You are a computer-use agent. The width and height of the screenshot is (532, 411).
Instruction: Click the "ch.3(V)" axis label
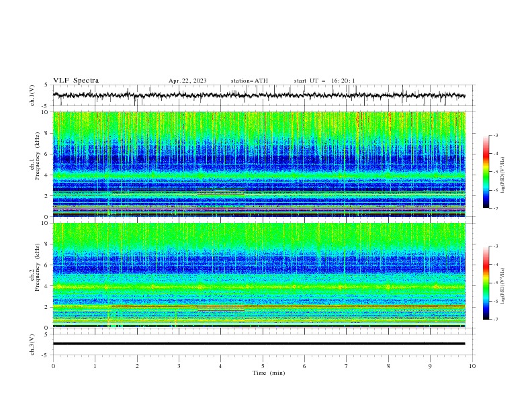(x=32, y=345)
